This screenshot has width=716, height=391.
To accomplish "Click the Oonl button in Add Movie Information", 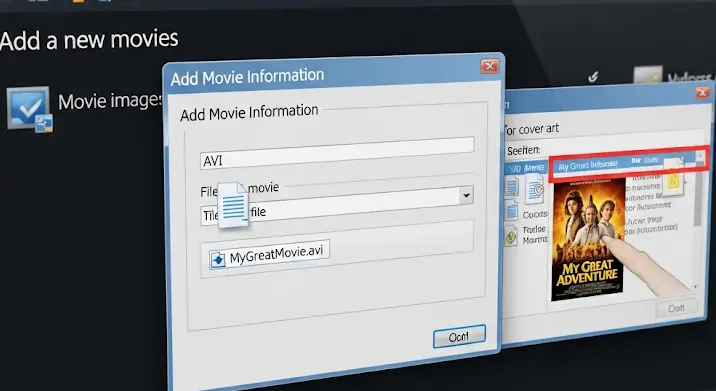I will click(x=459, y=336).
